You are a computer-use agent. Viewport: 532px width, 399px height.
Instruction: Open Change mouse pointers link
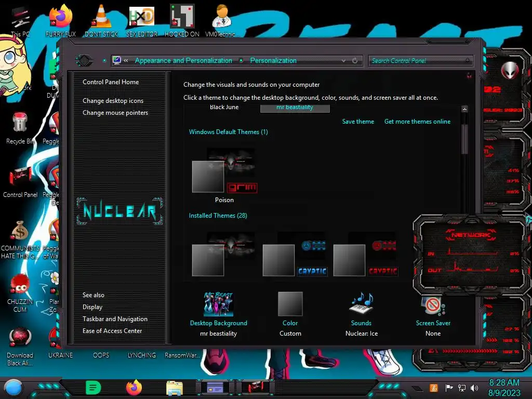coord(115,113)
